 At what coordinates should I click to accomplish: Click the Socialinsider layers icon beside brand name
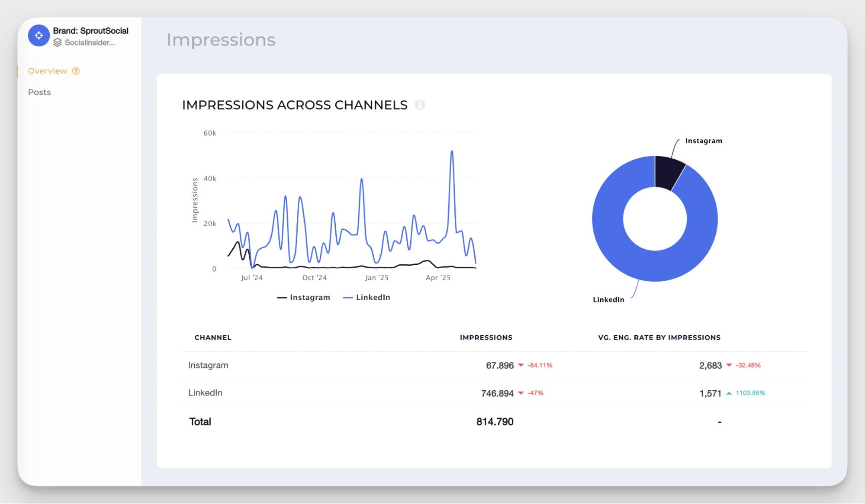coord(57,43)
